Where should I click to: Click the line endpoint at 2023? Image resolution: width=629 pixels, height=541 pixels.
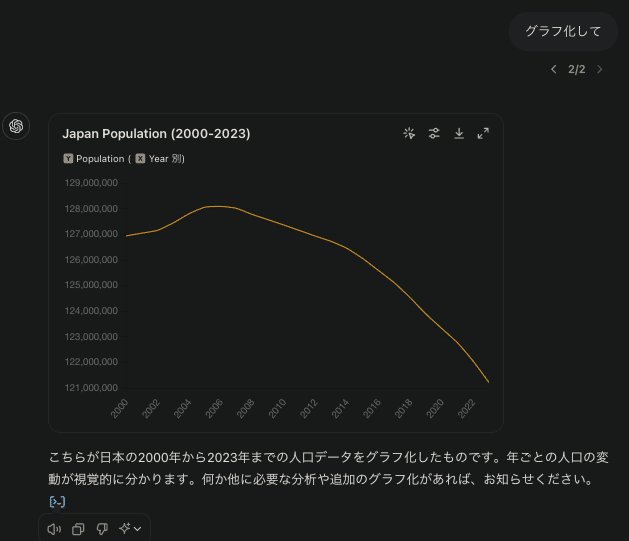[x=488, y=382]
